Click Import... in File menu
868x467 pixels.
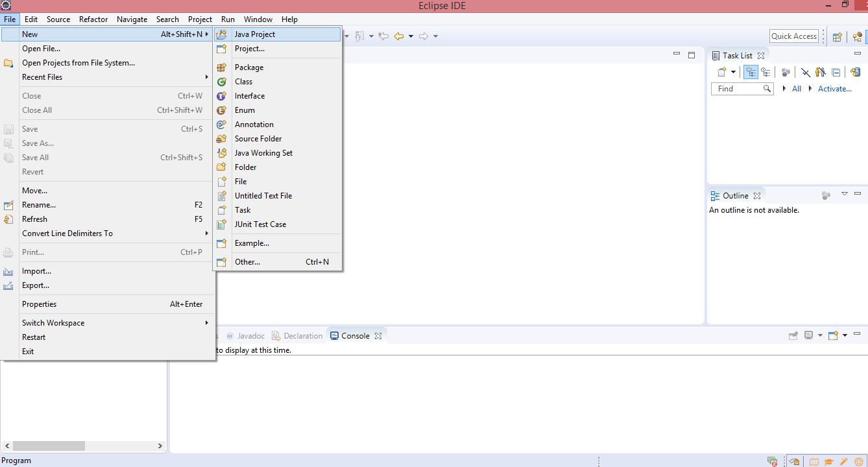[x=108, y=271]
